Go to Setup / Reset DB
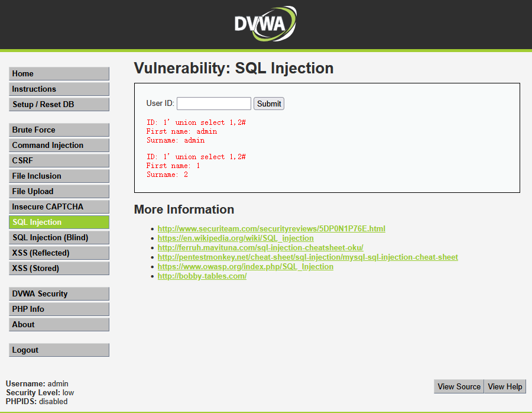This screenshot has height=413, width=532. tap(59, 104)
